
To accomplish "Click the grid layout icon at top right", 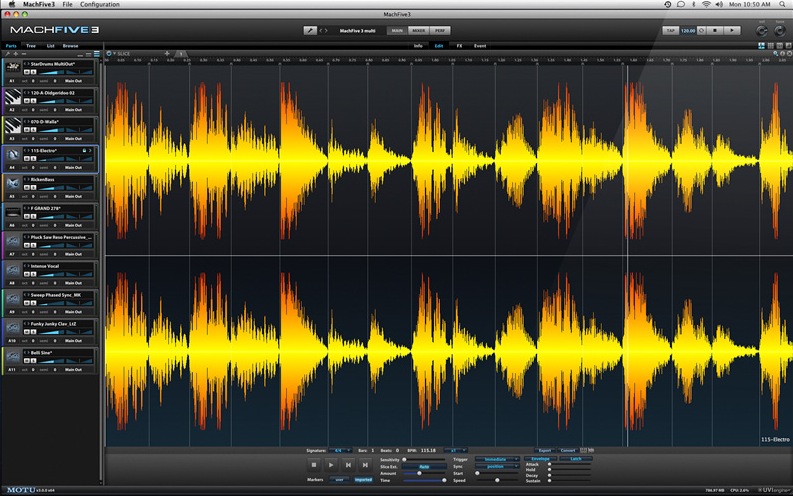I will (x=771, y=46).
